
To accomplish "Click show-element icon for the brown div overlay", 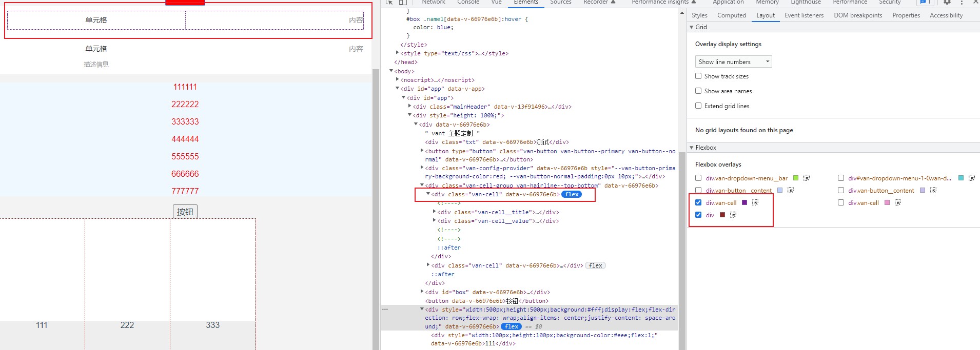I will pyautogui.click(x=733, y=215).
